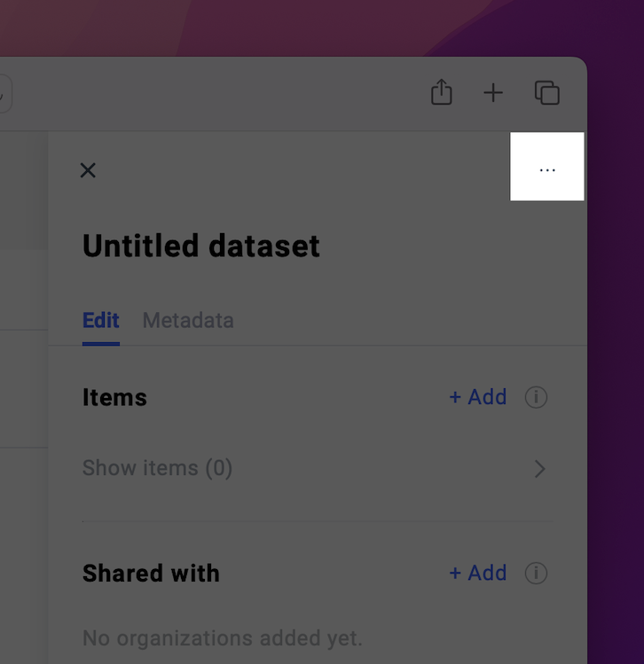Screen dimensions: 644x664
Task: Click the Shared with section heading
Action: [x=151, y=573]
